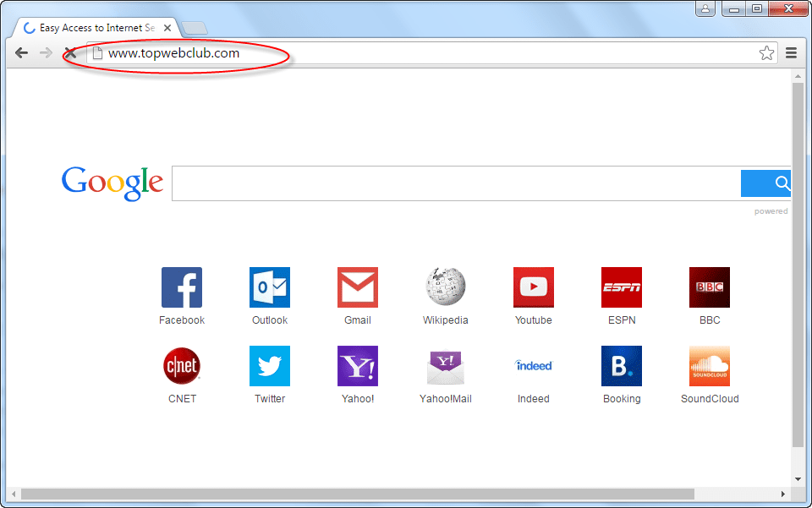Open the Gmail shortcut icon
Screen dimensions: 812x508
(358, 287)
